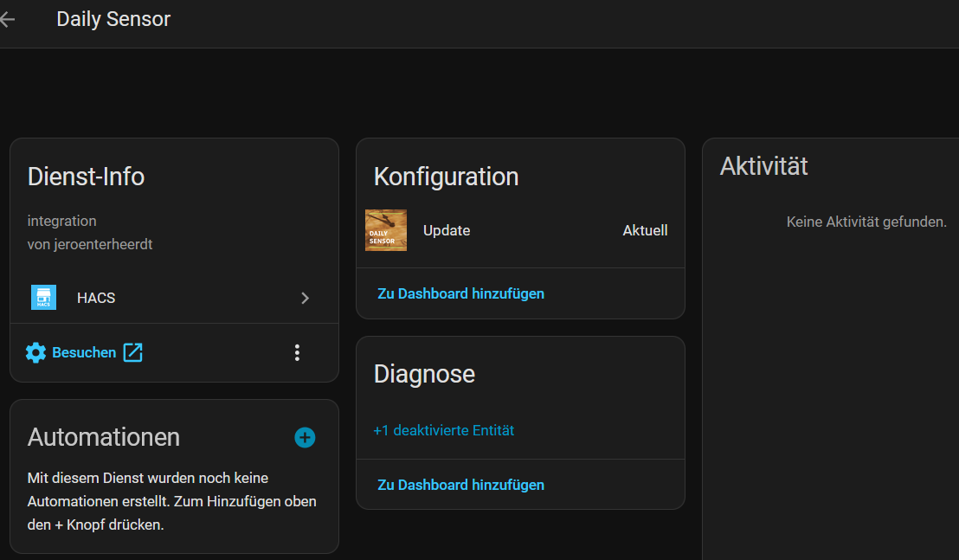Screen dimensions: 959x560
Task: Click the Diagnose heading
Action: tap(424, 374)
